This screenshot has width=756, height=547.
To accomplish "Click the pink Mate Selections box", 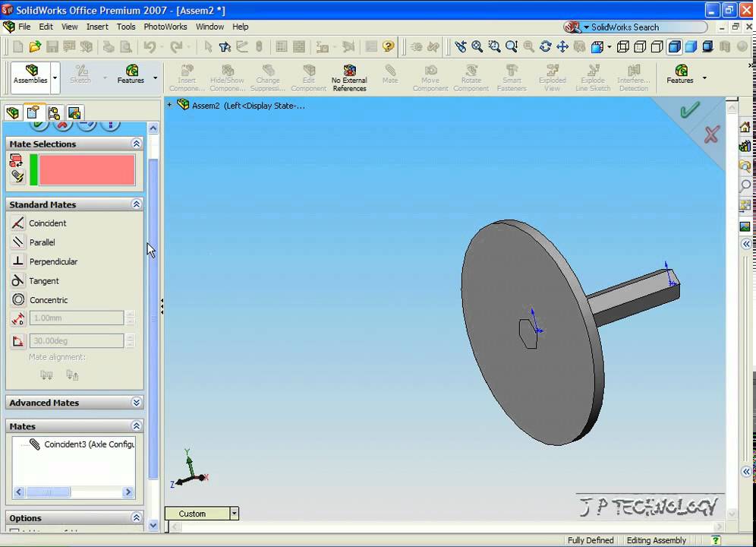I will click(x=87, y=170).
